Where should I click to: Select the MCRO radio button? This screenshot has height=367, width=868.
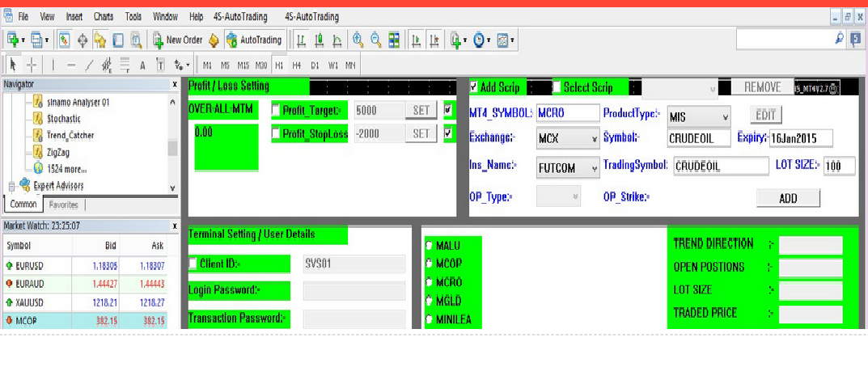tap(429, 282)
